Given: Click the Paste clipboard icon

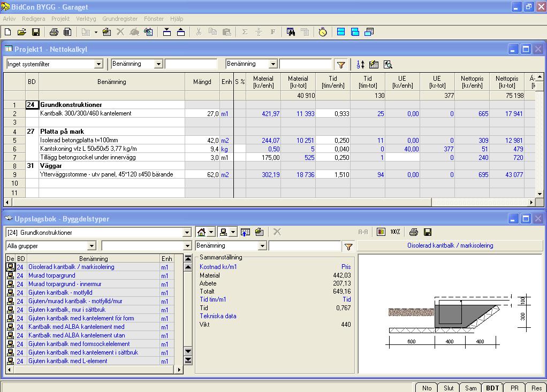Looking at the screenshot, I should click(226, 32).
